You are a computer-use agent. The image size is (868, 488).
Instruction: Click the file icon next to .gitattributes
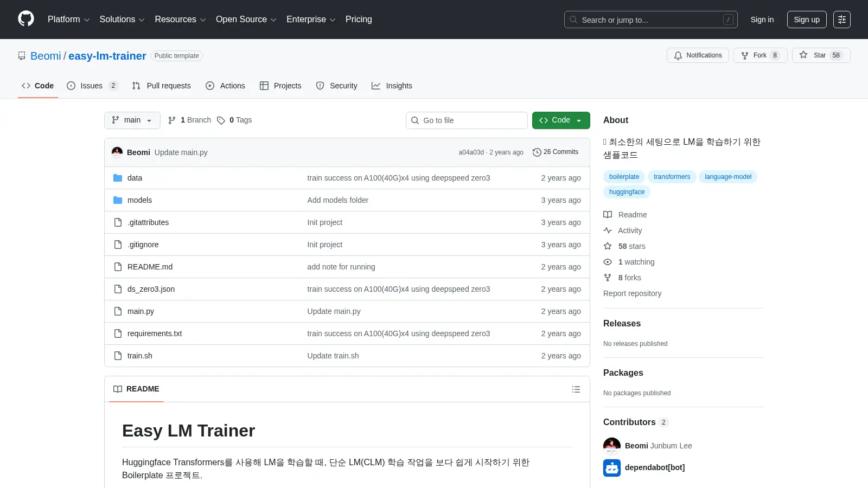[118, 222]
